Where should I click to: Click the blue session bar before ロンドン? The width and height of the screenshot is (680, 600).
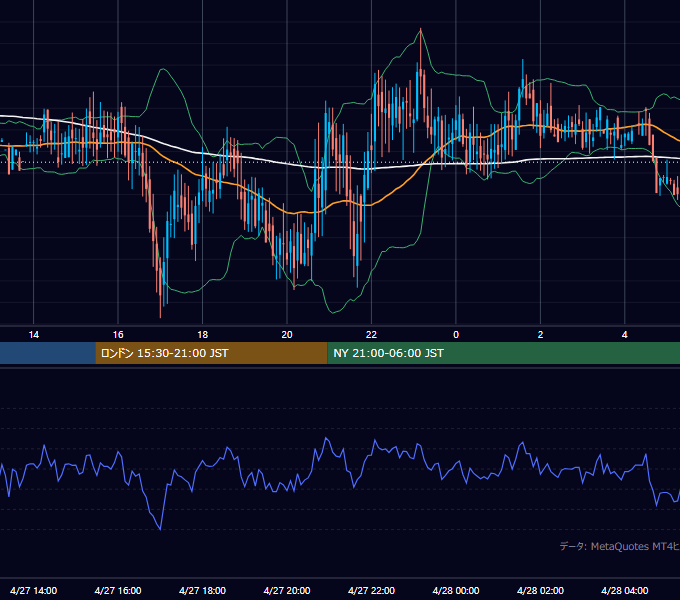pyautogui.click(x=48, y=353)
